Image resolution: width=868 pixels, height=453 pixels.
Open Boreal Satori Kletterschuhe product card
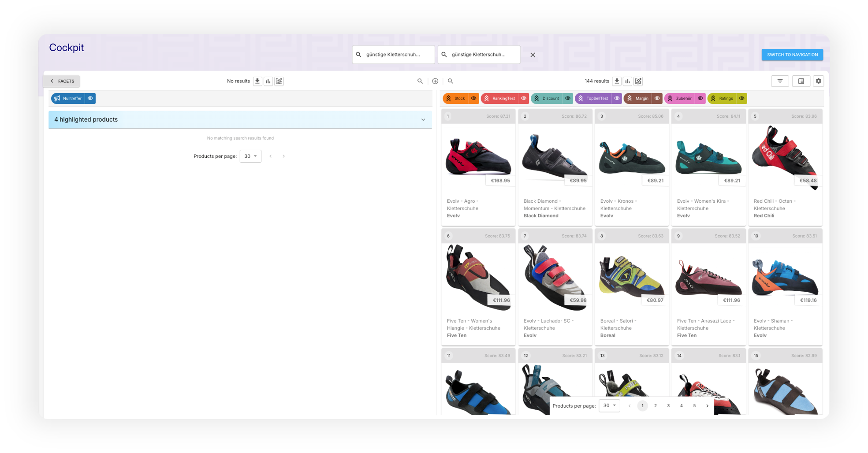coord(632,287)
